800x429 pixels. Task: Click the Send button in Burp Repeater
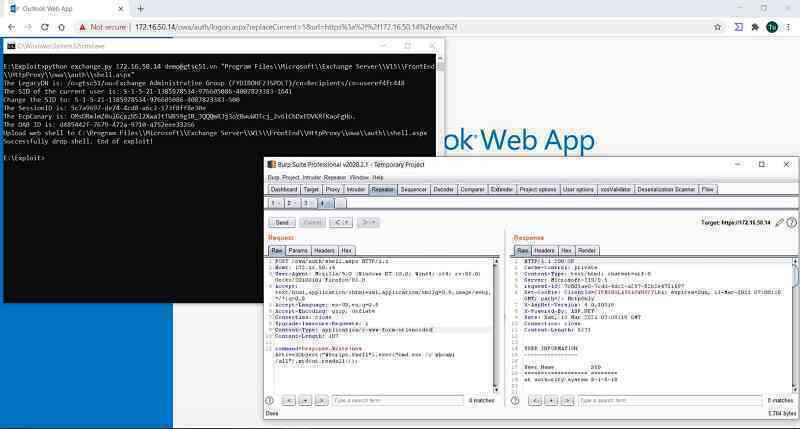click(x=282, y=222)
